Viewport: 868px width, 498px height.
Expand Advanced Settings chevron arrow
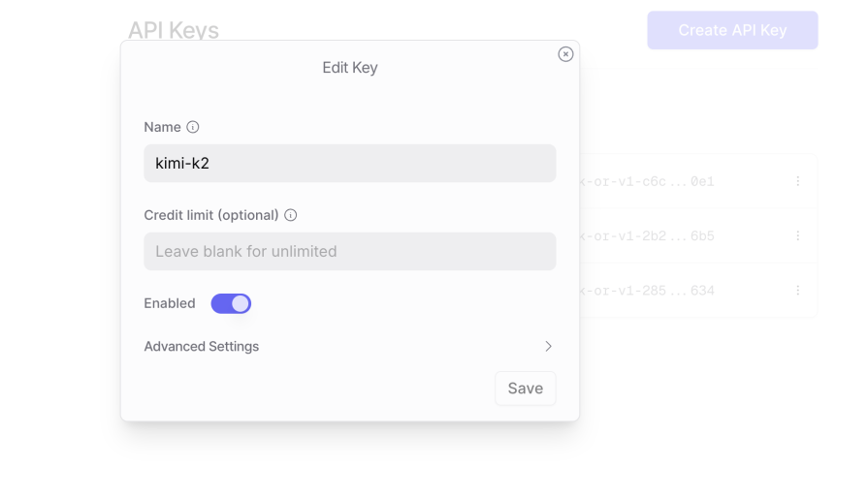(548, 346)
